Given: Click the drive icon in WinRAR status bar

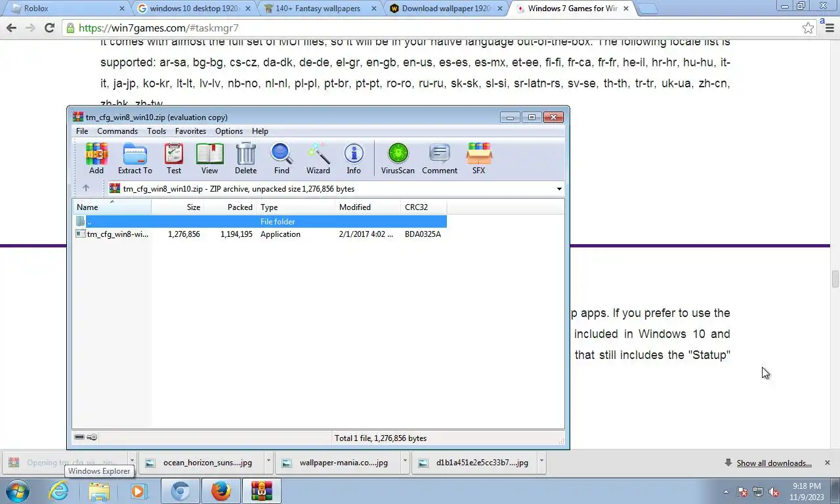Looking at the screenshot, I should (x=79, y=437).
